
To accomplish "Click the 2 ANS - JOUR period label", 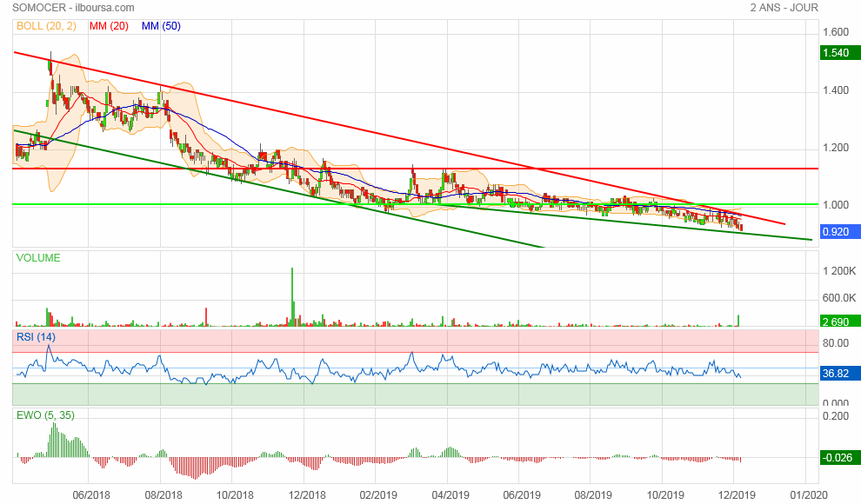I will (784, 8).
